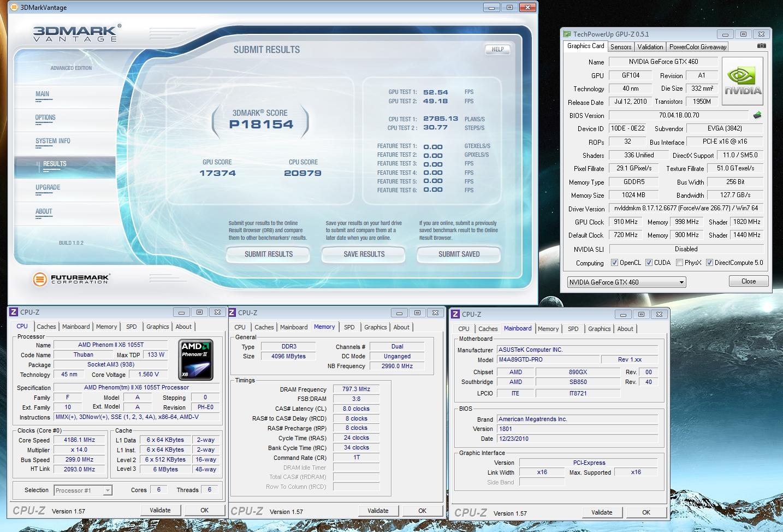Click the GPU-Z BIOS save chip icon
This screenshot has height=532, width=783.
[x=757, y=115]
